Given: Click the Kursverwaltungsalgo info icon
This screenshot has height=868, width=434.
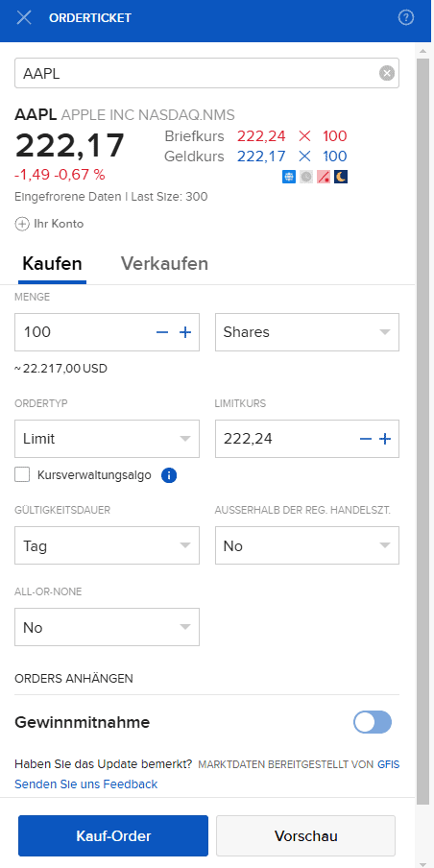Looking at the screenshot, I should pyautogui.click(x=169, y=475).
